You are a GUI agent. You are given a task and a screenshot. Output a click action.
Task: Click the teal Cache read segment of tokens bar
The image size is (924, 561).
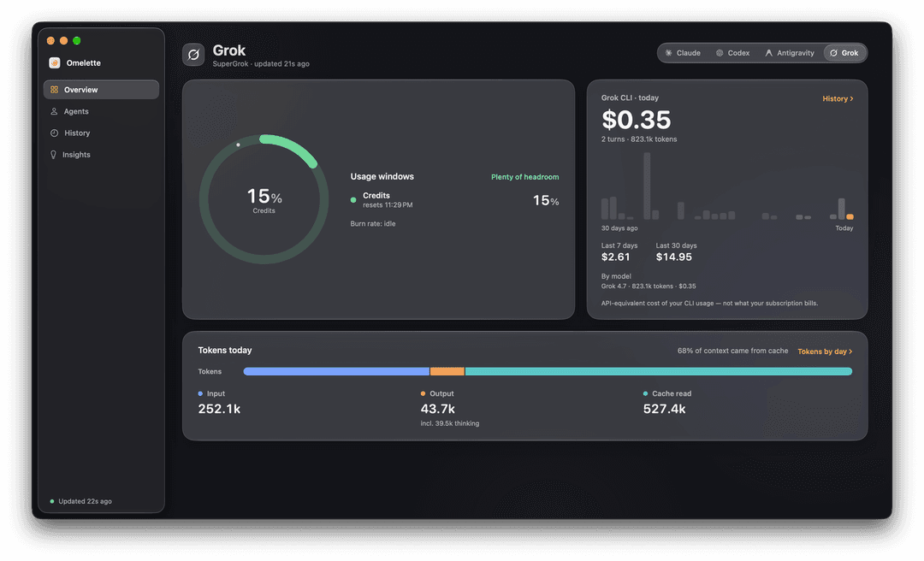tap(659, 371)
